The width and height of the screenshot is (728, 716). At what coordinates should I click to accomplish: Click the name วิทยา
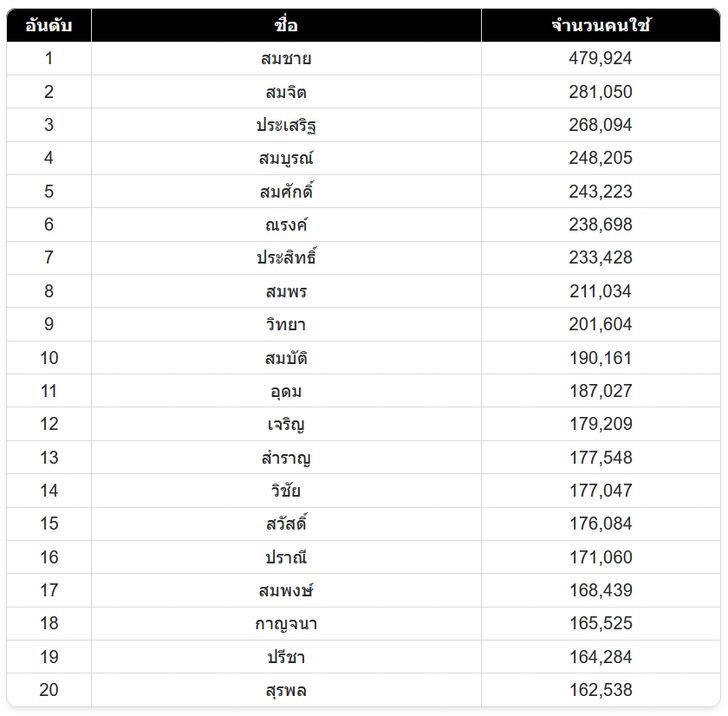pos(286,324)
